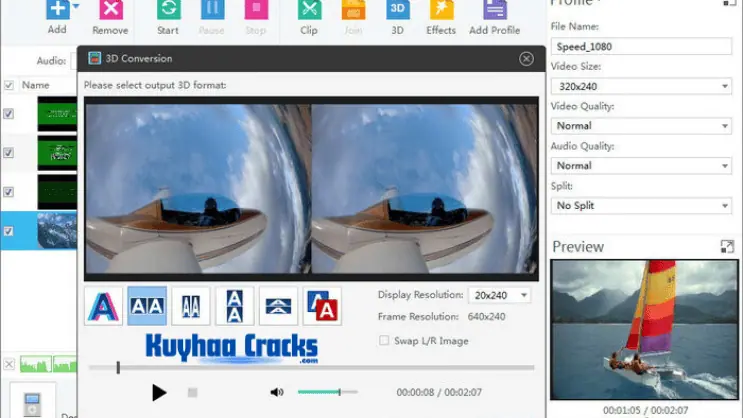
Task: Enable the Swap L/R Image checkbox
Action: pyautogui.click(x=385, y=341)
